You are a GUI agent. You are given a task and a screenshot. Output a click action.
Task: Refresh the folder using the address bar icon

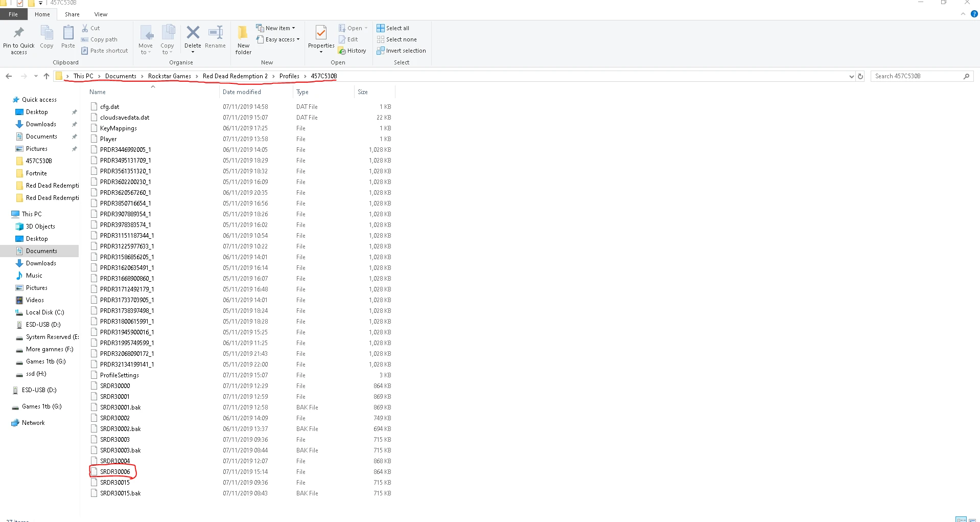pyautogui.click(x=860, y=76)
